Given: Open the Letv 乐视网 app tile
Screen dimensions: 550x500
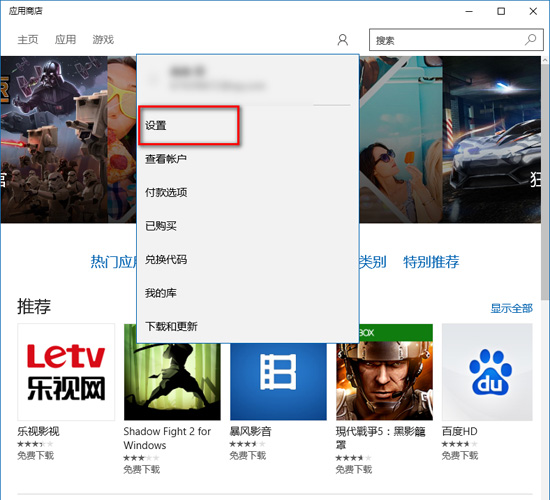Looking at the screenshot, I should click(x=66, y=372).
